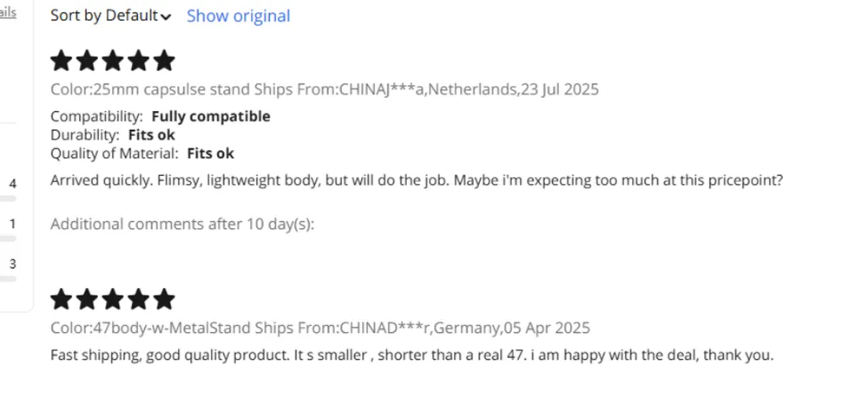Click the Fast shipping review text

[x=411, y=355]
